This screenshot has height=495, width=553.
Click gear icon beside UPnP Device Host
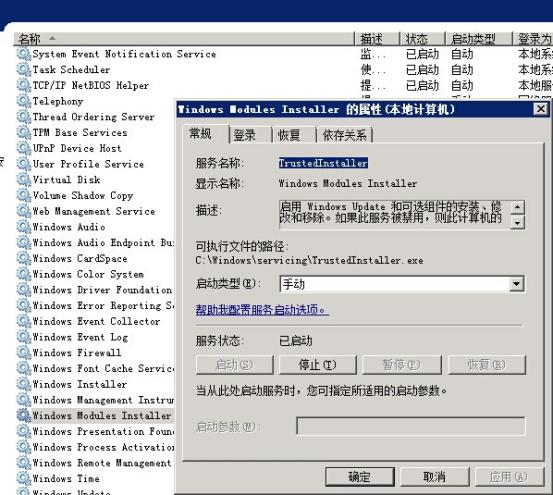[x=24, y=148]
